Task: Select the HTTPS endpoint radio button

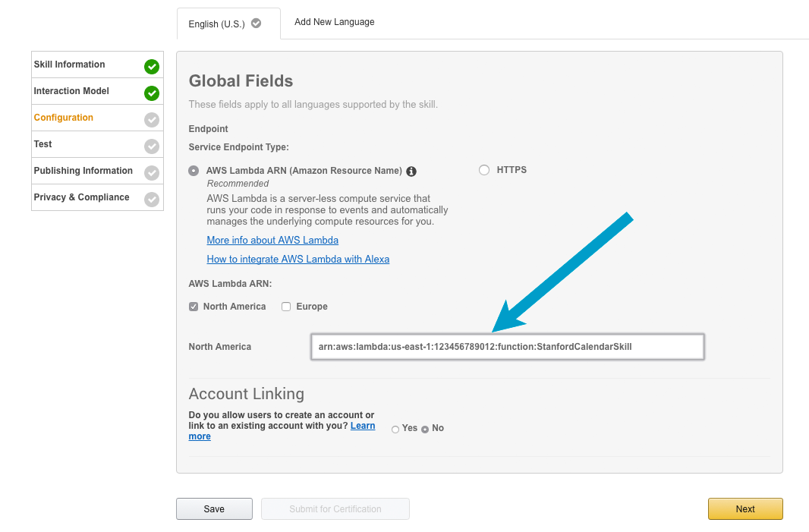Action: pyautogui.click(x=484, y=170)
